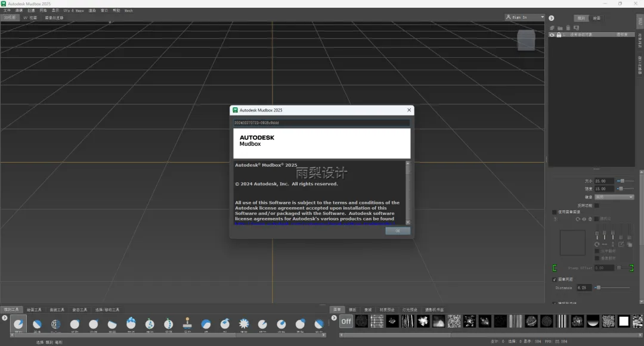Select the Relax tool wireframe globe icon
The height and width of the screenshot is (346, 644).
(x=56, y=324)
